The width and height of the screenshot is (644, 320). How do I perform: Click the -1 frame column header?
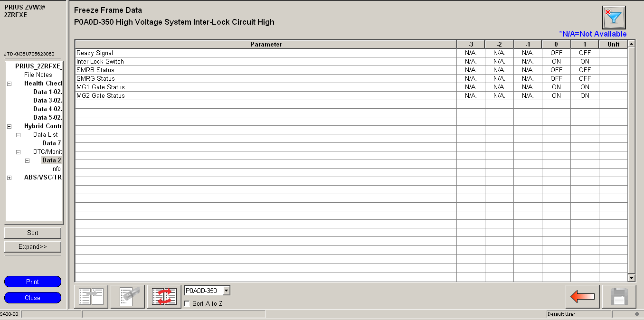[528, 44]
